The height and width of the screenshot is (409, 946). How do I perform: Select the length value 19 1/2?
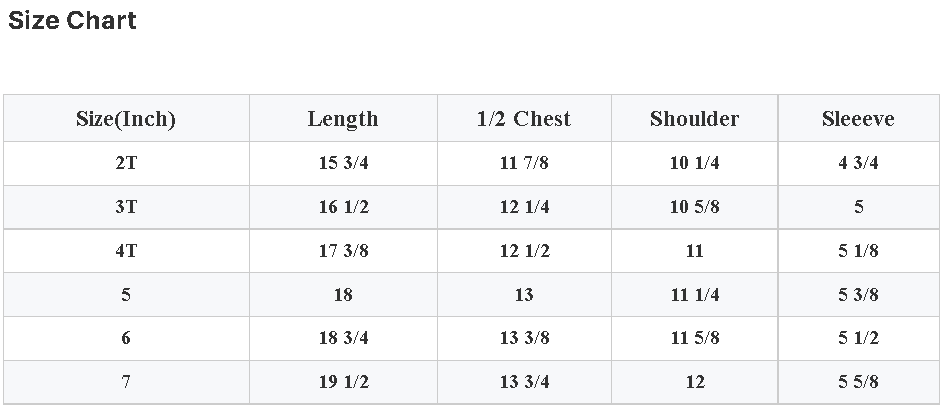343,382
